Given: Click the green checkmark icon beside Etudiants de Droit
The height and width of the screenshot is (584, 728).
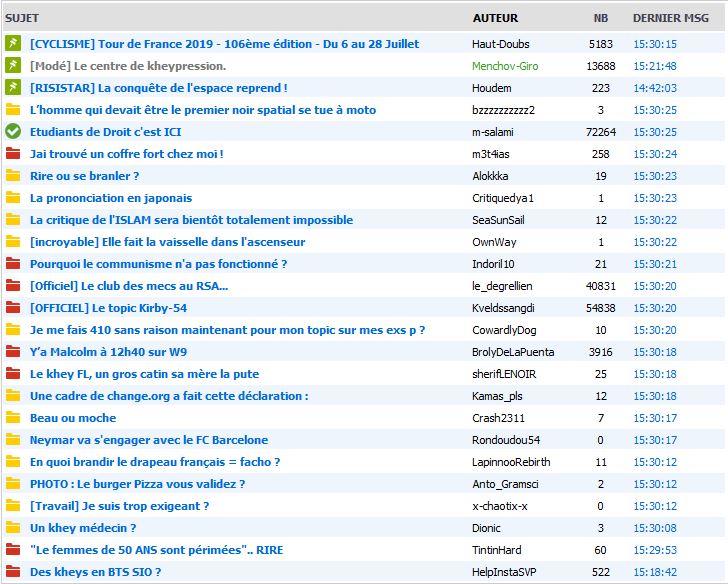Looking at the screenshot, I should [13, 132].
